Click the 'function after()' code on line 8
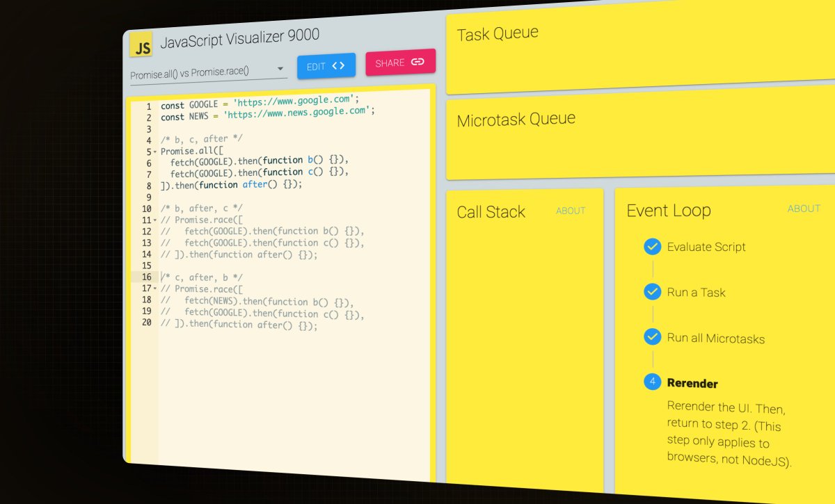Viewport: 835px width, 504px height. click(x=232, y=185)
